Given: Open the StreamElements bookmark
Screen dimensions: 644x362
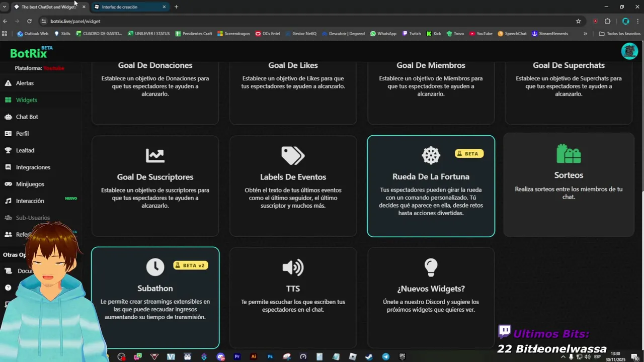Looking at the screenshot, I should point(550,34).
